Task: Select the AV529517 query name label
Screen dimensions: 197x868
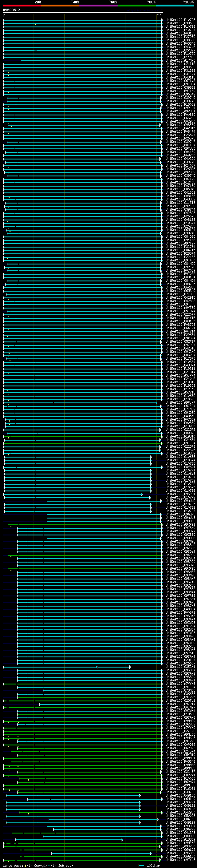Action: click(x=11, y=10)
